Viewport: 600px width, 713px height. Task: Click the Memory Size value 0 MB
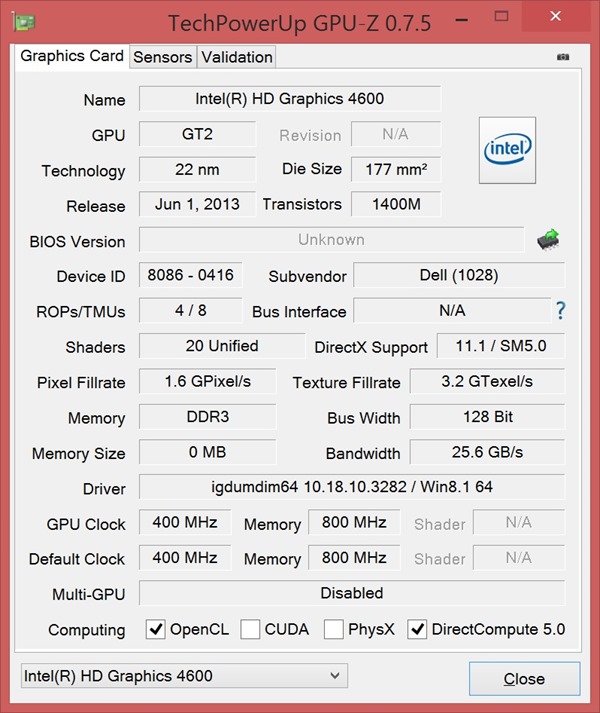207,452
